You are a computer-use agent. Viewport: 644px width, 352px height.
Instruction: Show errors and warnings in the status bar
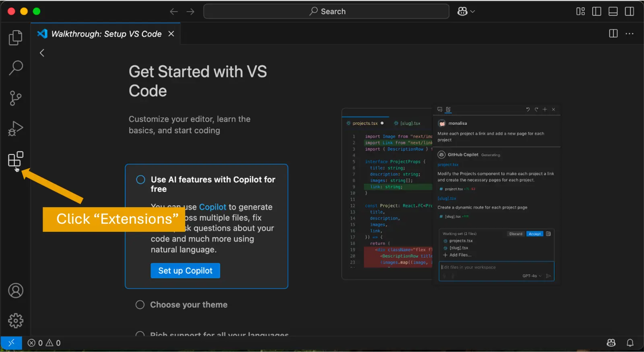pos(44,343)
